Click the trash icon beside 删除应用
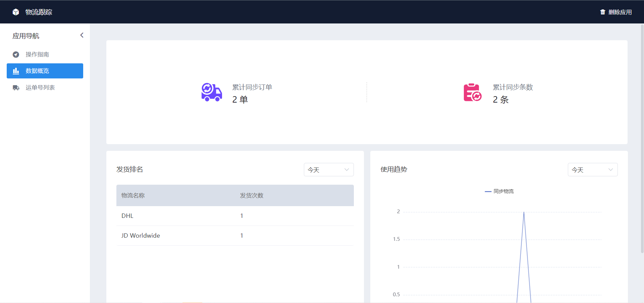Screen dimensions: 644x303 point(603,12)
